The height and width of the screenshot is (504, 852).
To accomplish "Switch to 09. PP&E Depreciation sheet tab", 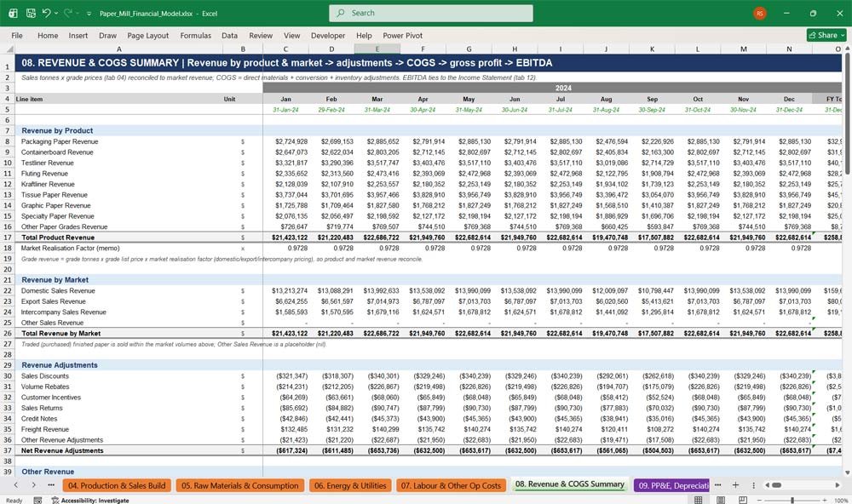I will [x=673, y=485].
